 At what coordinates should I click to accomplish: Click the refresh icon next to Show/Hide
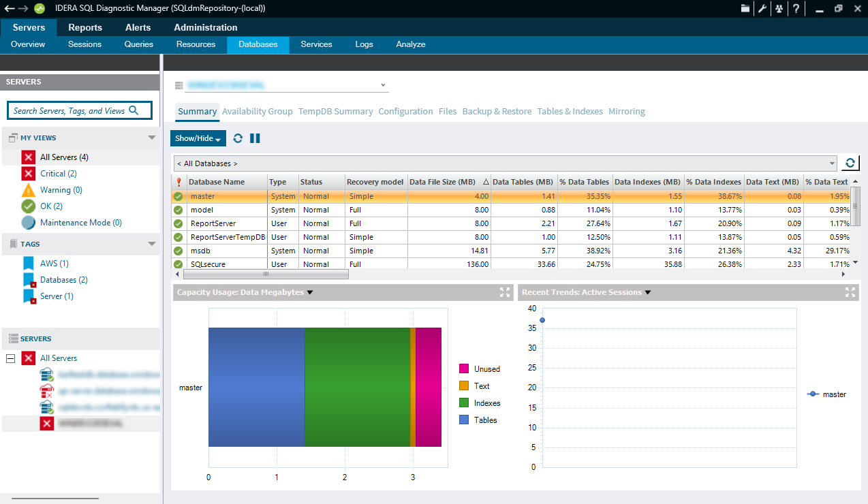[x=238, y=138]
